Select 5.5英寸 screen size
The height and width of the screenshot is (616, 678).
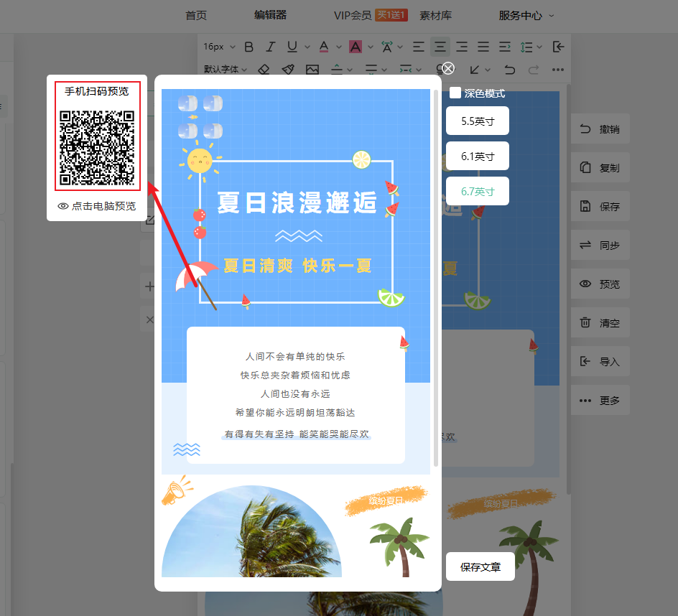click(x=478, y=121)
